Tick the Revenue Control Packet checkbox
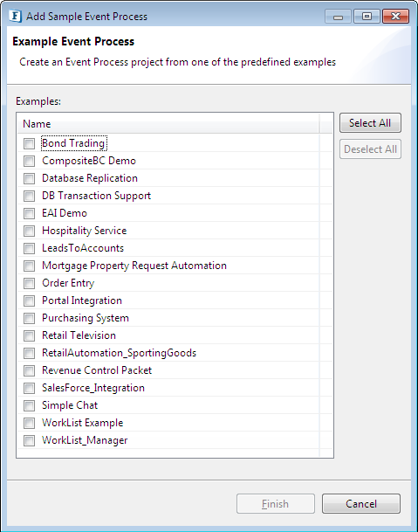The image size is (418, 532). [29, 370]
